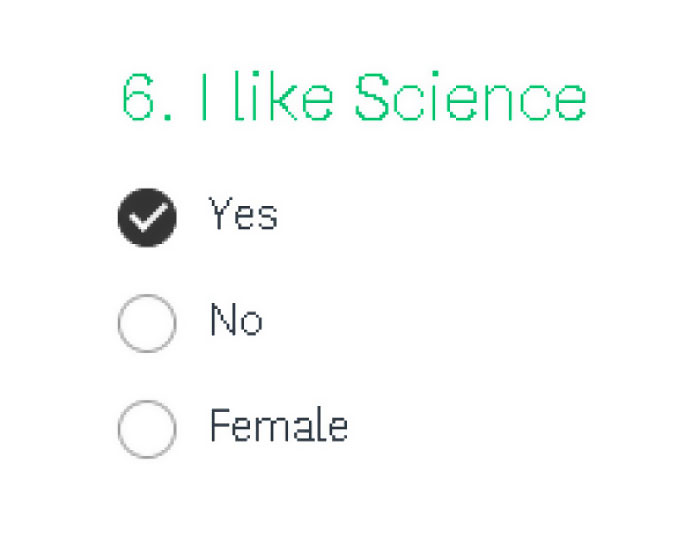The height and width of the screenshot is (553, 700).
Task: Pick the middle option labeled No
Action: point(147,323)
